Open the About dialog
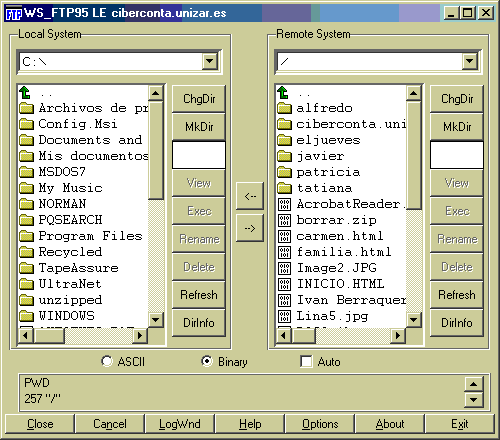Screen dimensions: 500x440 390,424
